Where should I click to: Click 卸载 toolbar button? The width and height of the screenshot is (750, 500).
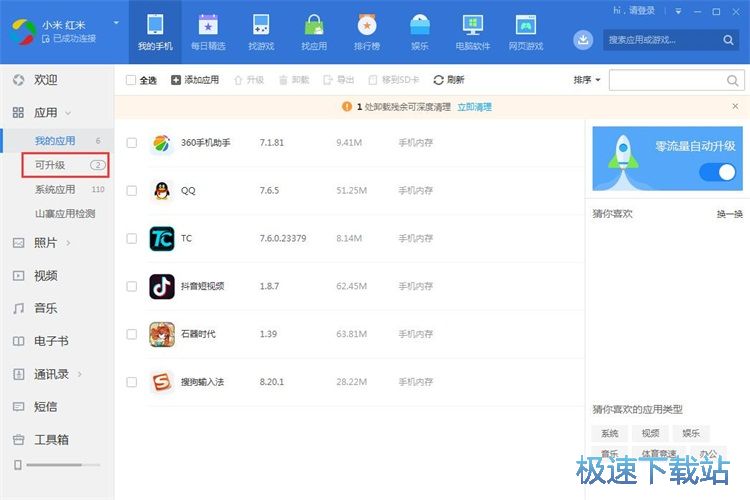[294, 80]
